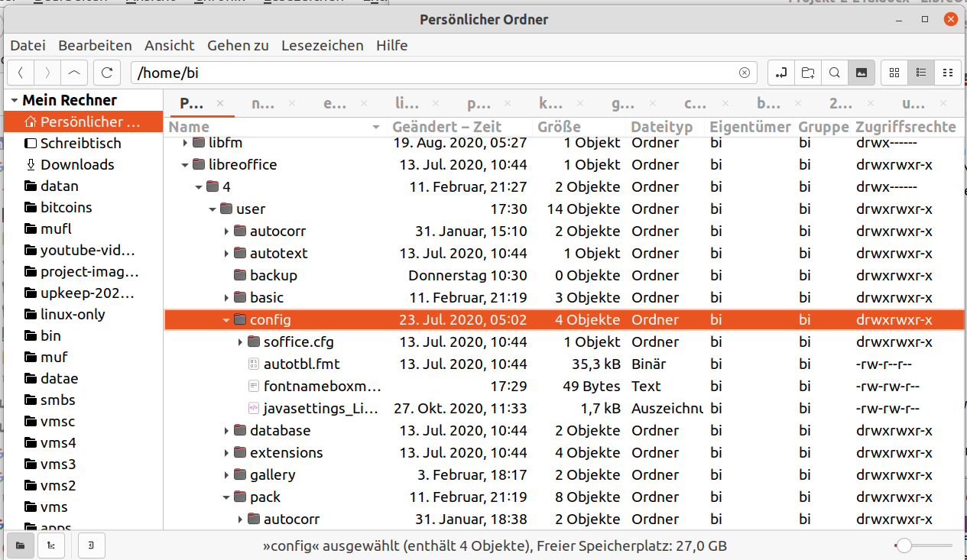Click the reload folder icon
This screenshot has height=560, width=967.
tap(107, 73)
